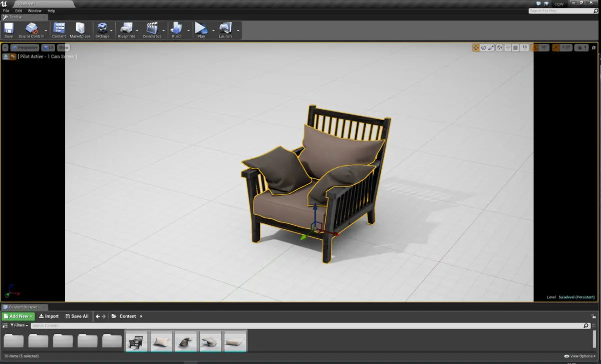Open scale snap 0.25 value dropdown
Viewport: 601px width, 364px height.
tap(565, 48)
